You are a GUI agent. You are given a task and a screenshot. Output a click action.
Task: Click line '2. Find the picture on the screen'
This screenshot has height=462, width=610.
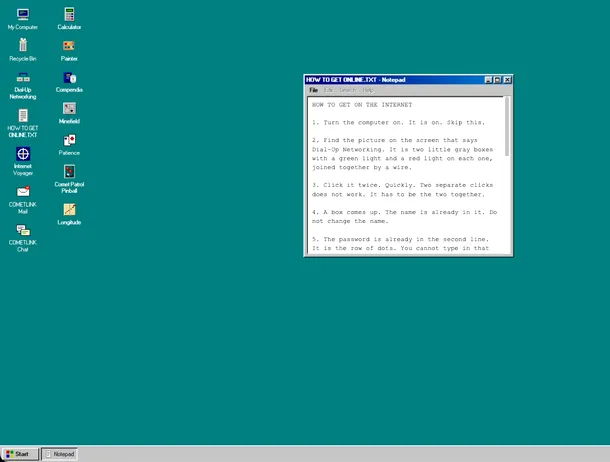[x=394, y=140]
